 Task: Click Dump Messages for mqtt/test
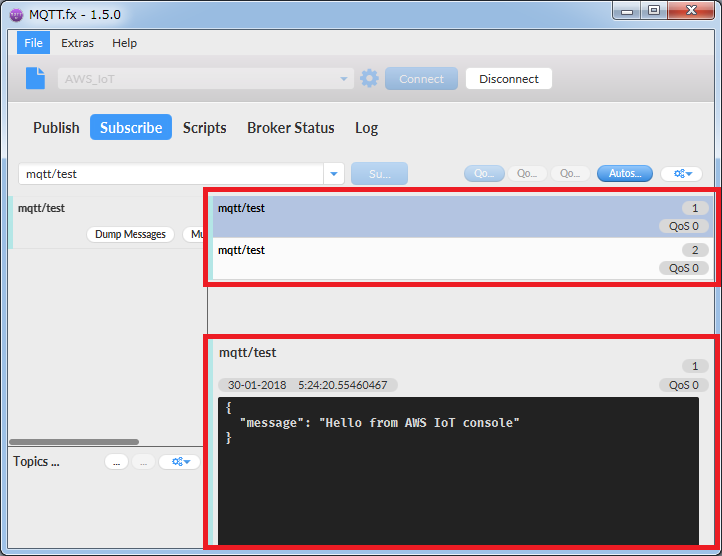pyautogui.click(x=130, y=234)
